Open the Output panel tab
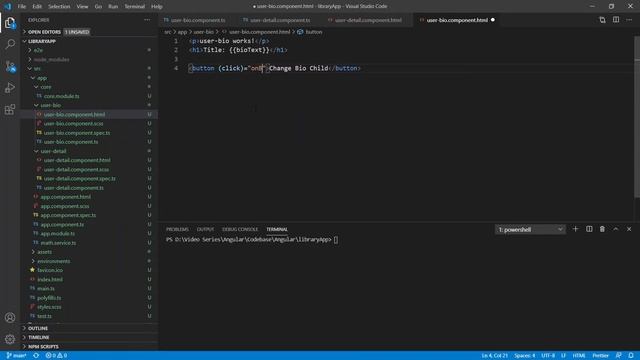Screen dimensions: 640x360 [x=205, y=229]
